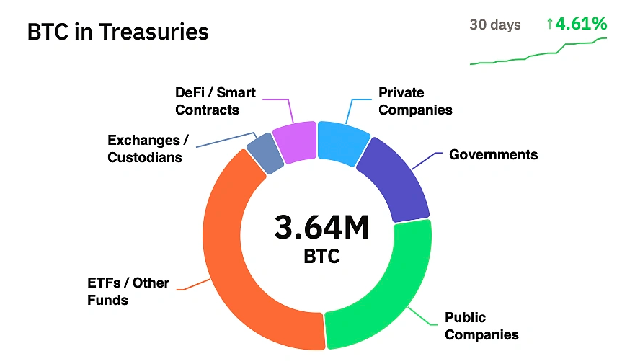Image resolution: width=635 pixels, height=364 pixels.
Task: Select the slate blue Exchanges / Custodians segment
Action: click(x=266, y=153)
